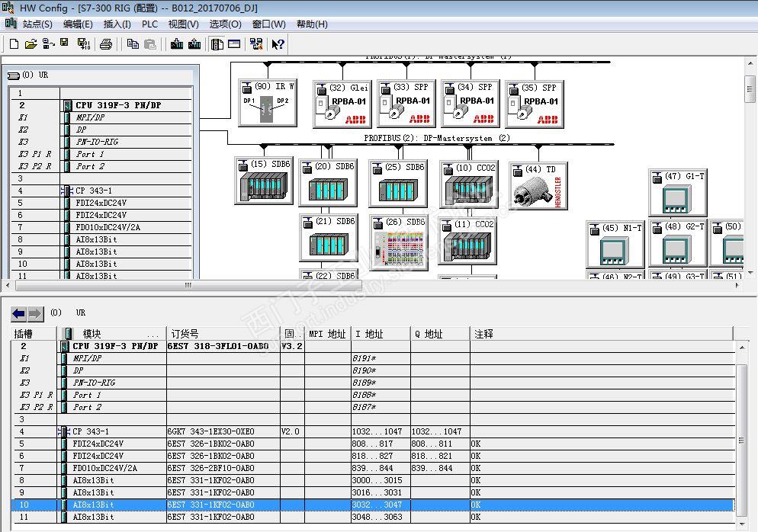Select the (20) SDB6 station
This screenshot has width=758, height=532.
[x=328, y=182]
